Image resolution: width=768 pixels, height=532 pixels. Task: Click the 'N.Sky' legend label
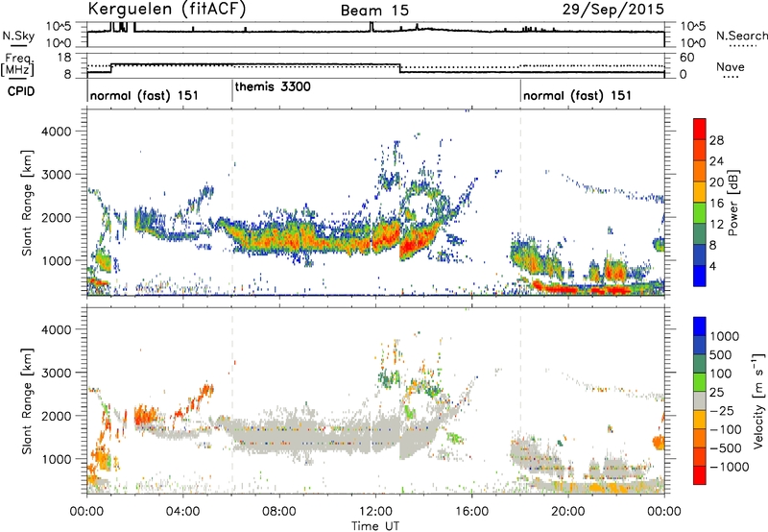tap(18, 36)
